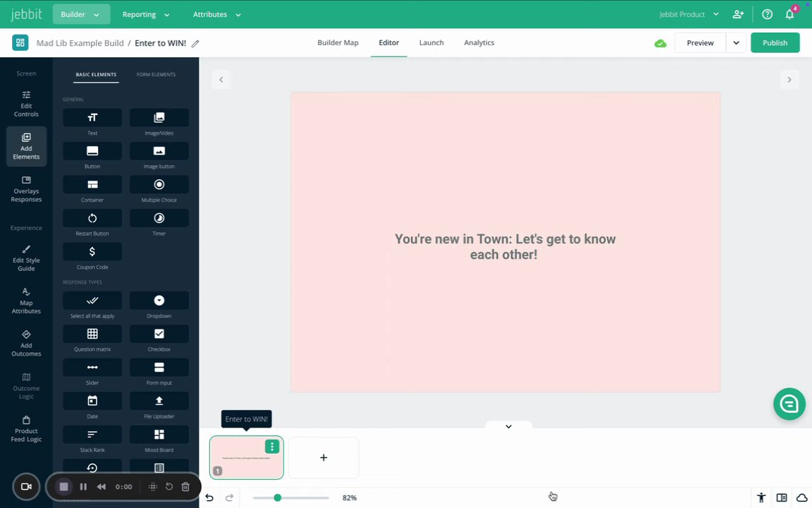Image resolution: width=812 pixels, height=508 pixels.
Task: Open the accessibility icon
Action: coord(761,497)
